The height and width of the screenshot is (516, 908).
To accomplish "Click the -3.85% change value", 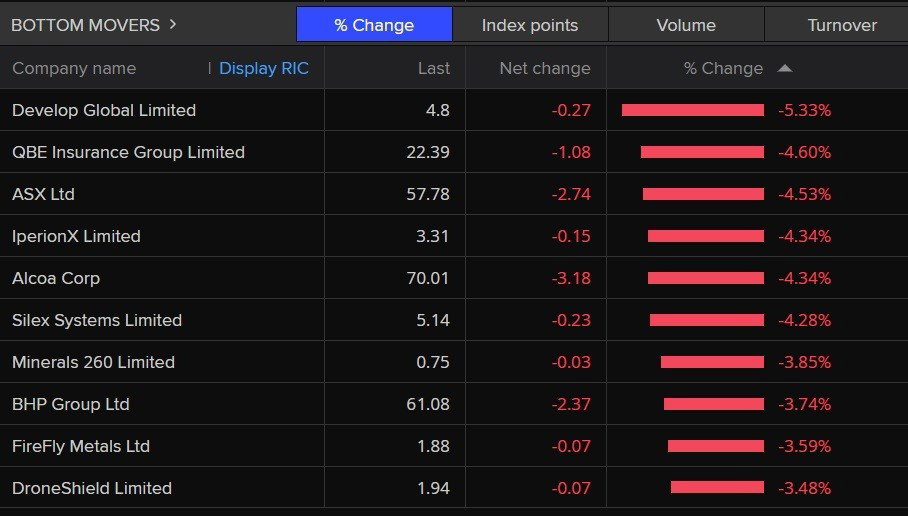I will [804, 362].
